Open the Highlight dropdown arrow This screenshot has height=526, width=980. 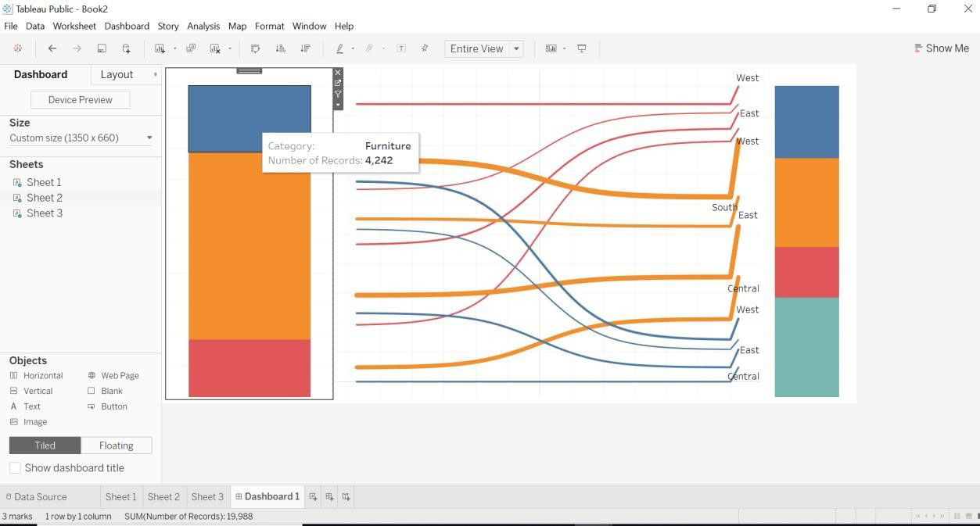point(353,48)
